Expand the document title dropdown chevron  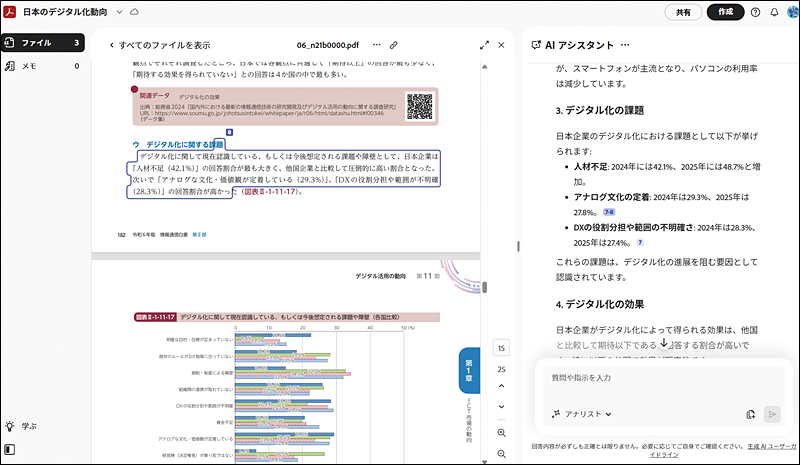point(119,12)
